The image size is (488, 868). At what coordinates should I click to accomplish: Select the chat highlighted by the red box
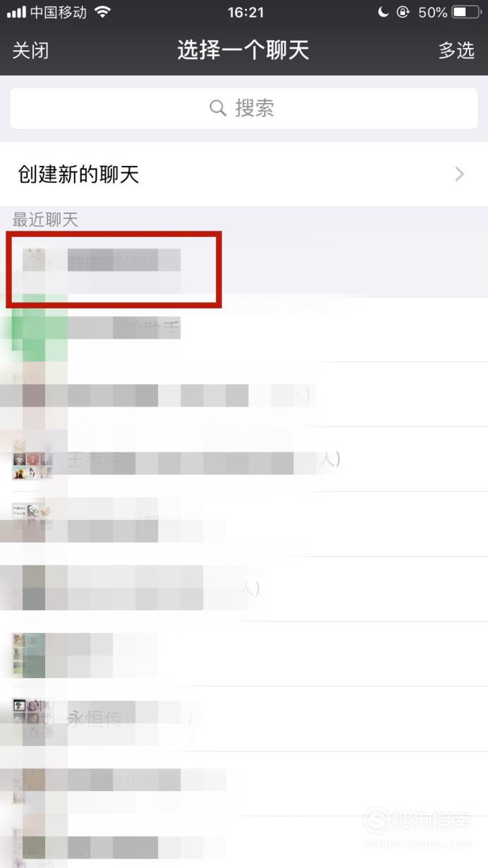244,265
